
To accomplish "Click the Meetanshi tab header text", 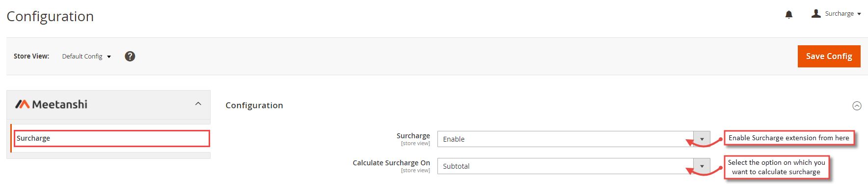I will (59, 104).
